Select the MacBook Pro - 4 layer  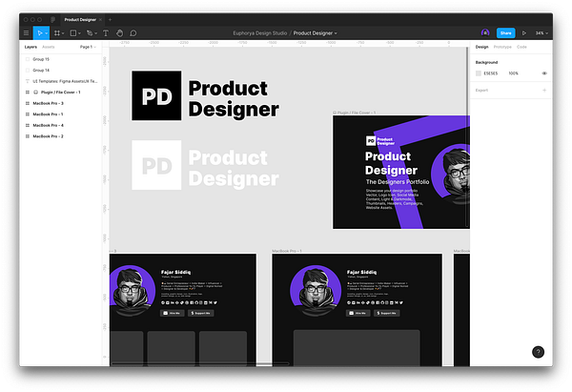(x=61, y=125)
